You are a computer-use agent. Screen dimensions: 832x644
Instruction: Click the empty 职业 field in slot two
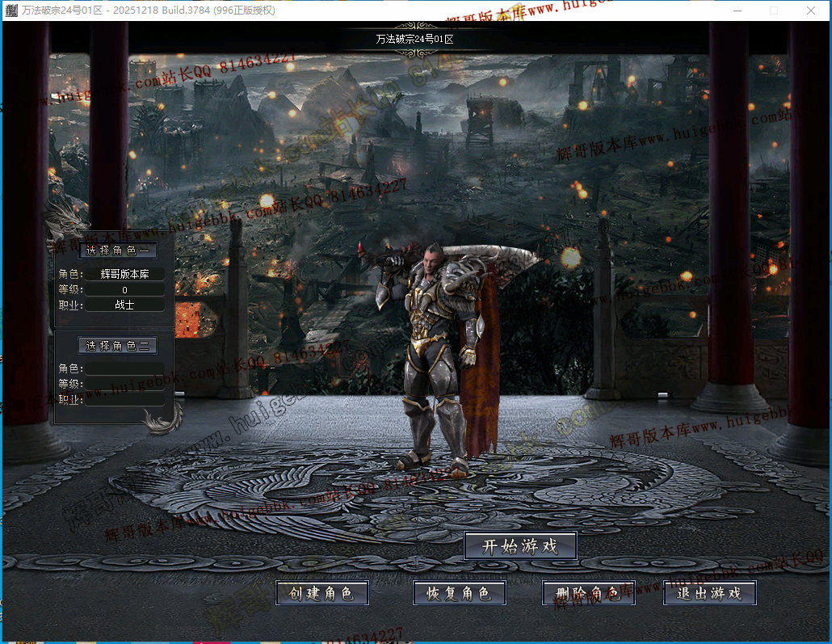124,399
